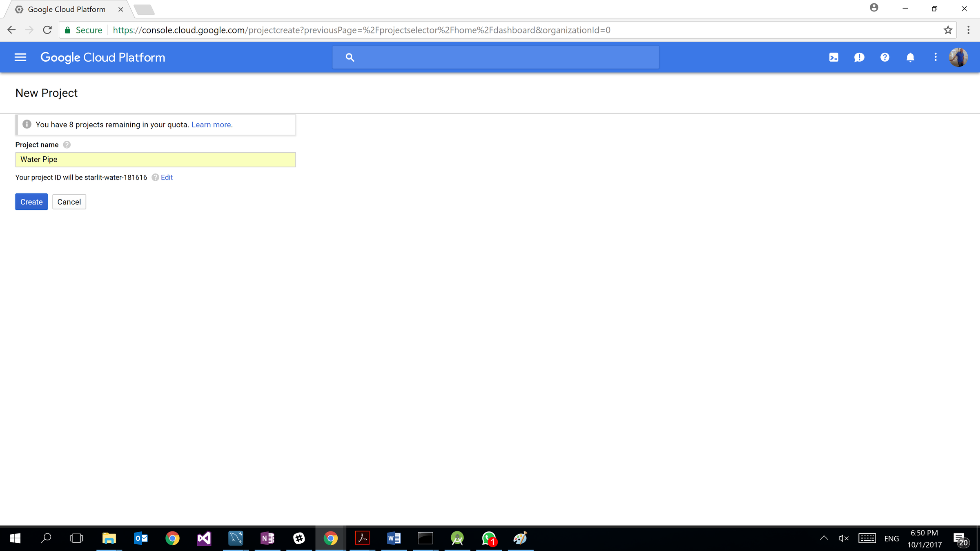The height and width of the screenshot is (551, 980).
Task: Cancel the new project form
Action: point(69,202)
